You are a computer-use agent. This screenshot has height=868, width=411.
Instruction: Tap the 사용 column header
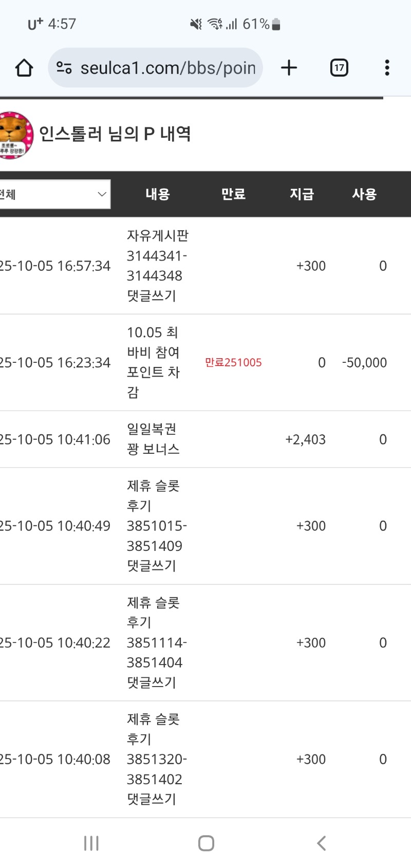coord(364,194)
